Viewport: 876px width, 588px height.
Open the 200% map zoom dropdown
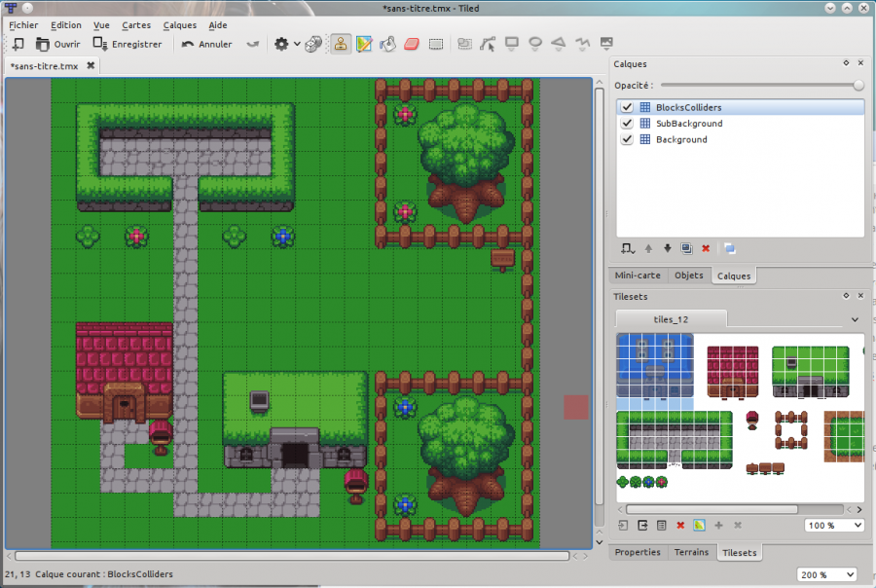[x=827, y=574]
